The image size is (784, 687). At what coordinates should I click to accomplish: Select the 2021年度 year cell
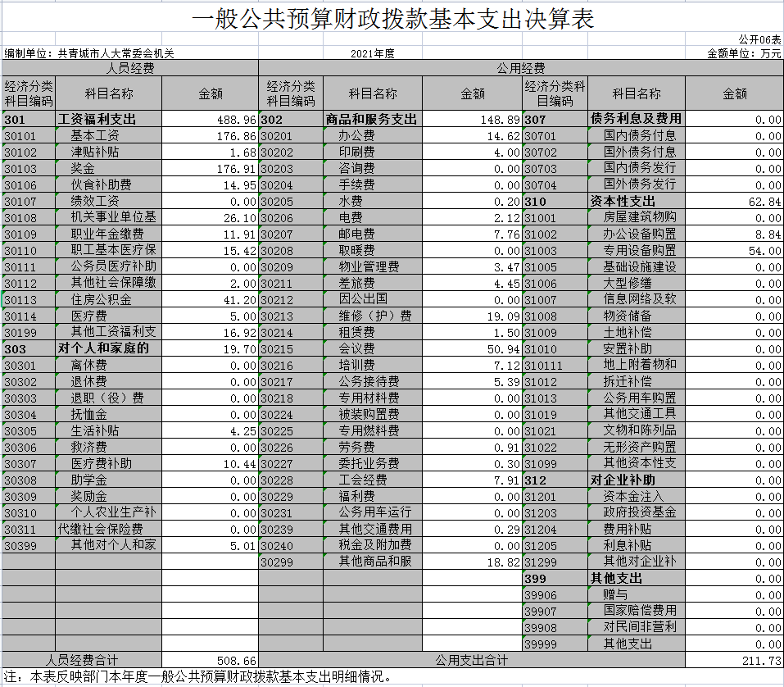(374, 53)
